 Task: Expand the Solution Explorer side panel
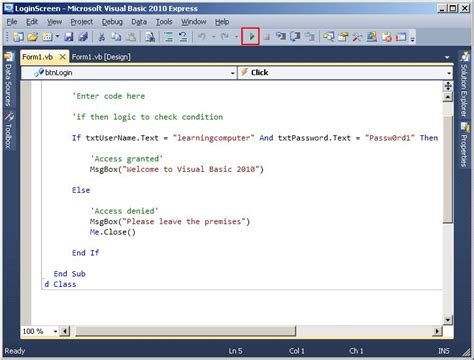point(465,84)
